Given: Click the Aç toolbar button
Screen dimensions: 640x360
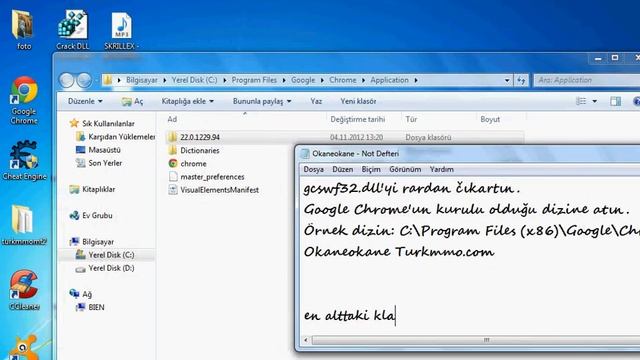Looking at the screenshot, I should click(x=133, y=101).
